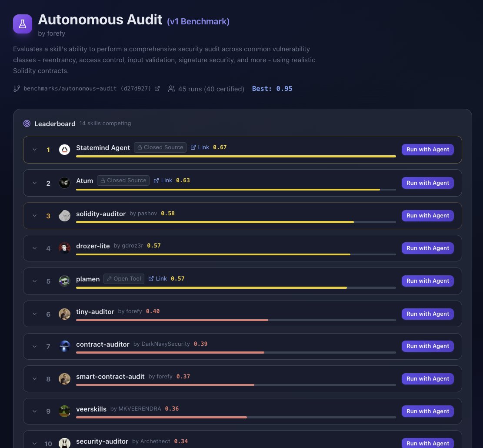
Task: Click '(v1 Benchmark)' label
Action: (198, 22)
